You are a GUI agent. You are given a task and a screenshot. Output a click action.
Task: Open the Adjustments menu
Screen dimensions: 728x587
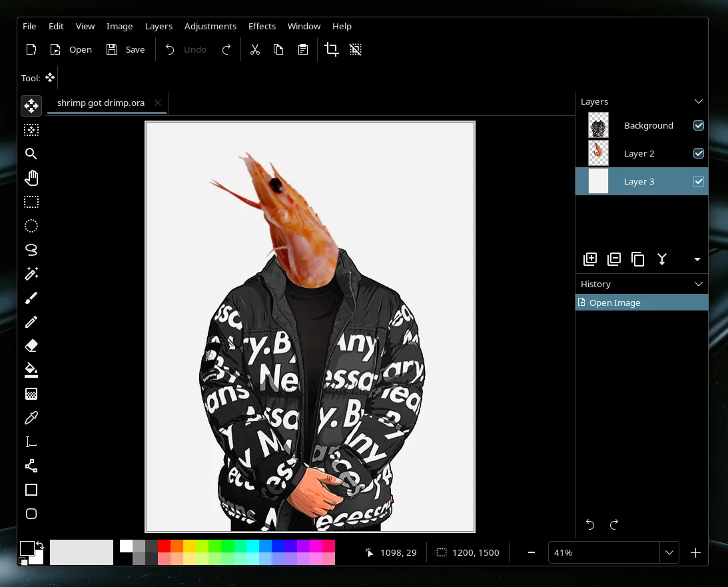pos(210,26)
